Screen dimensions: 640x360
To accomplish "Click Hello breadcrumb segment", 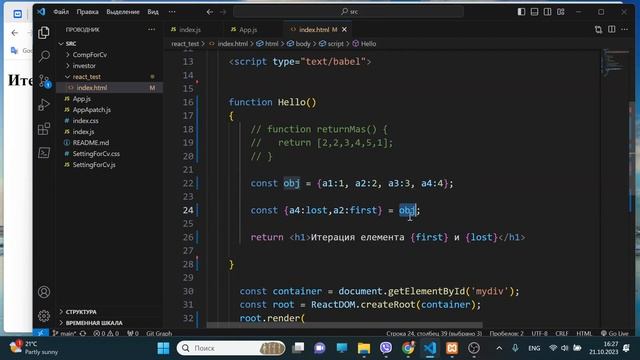I will point(368,44).
